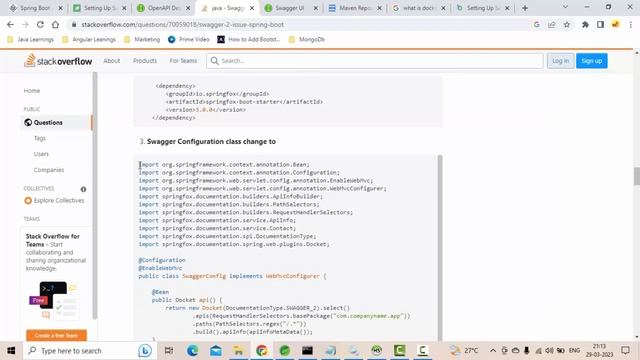Open a new browser tab

[x=525, y=8]
